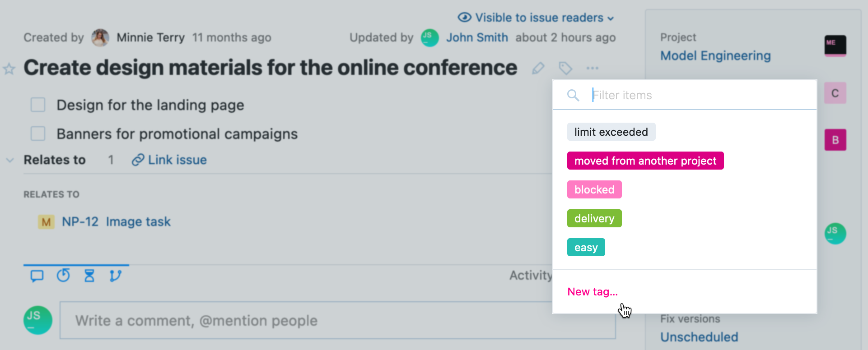Screen dimensions: 868x350
Task: Click the magnifier icon in the tag filter
Action: coord(573,95)
